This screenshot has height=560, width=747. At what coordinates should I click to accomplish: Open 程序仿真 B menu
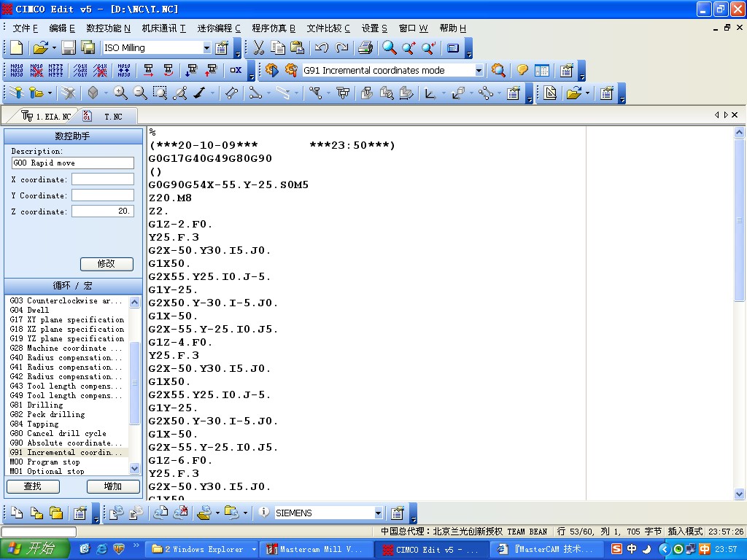pyautogui.click(x=274, y=28)
